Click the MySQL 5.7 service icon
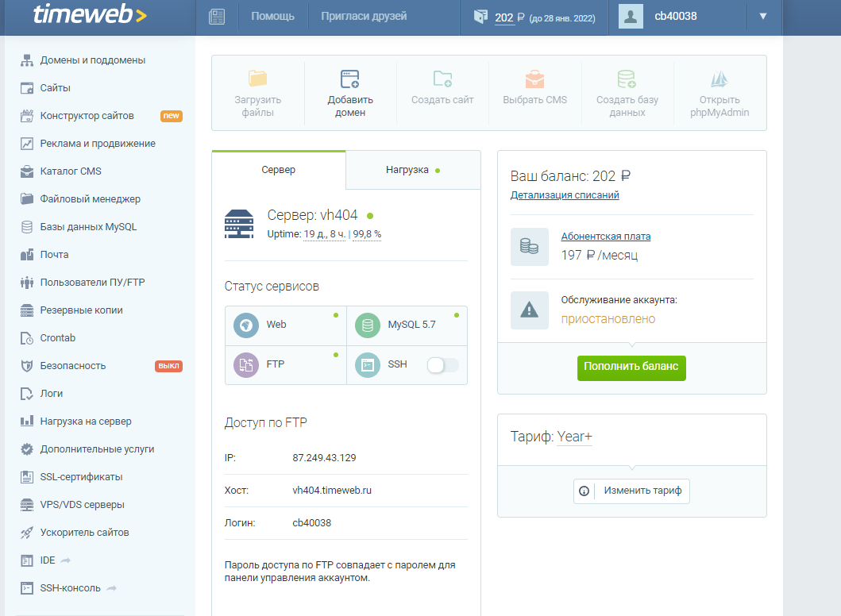Image resolution: width=841 pixels, height=616 pixels. 368,325
